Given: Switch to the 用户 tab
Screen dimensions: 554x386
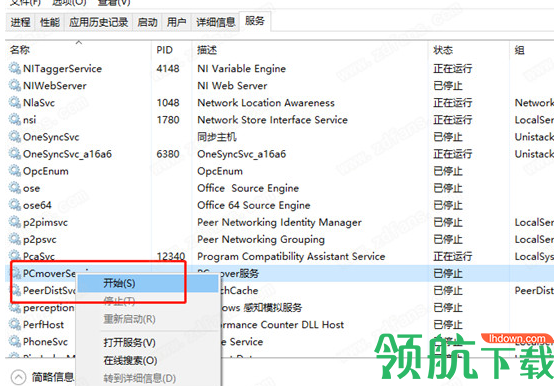Looking at the screenshot, I should click(177, 23).
